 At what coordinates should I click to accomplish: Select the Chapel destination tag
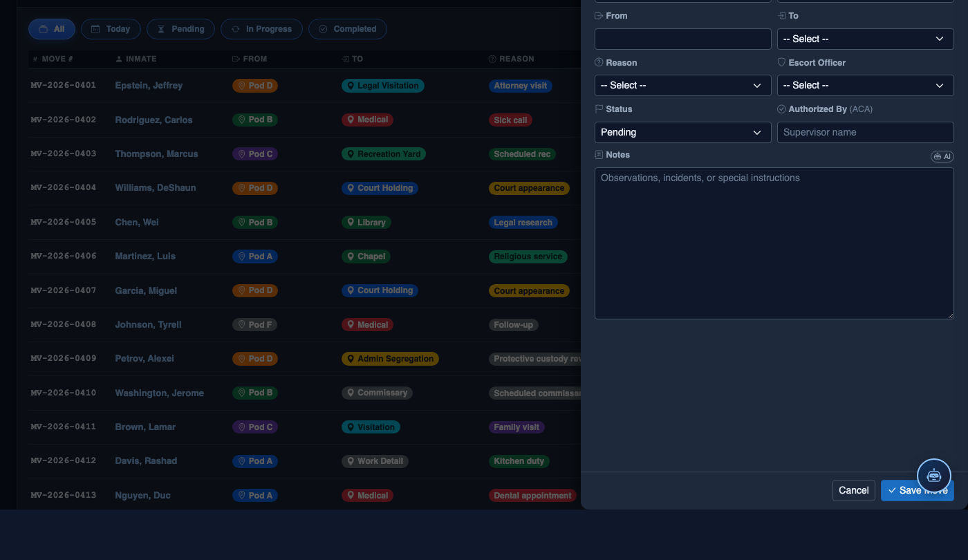[366, 256]
